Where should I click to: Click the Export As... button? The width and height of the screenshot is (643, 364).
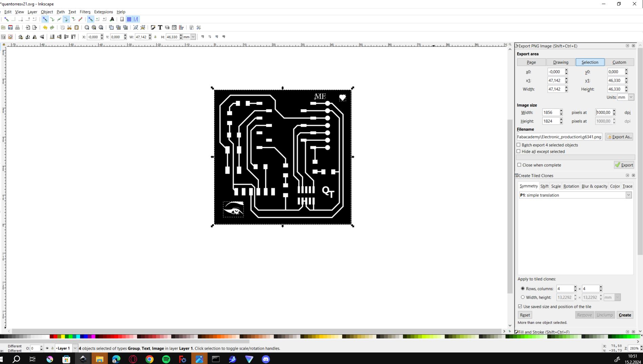pos(619,137)
